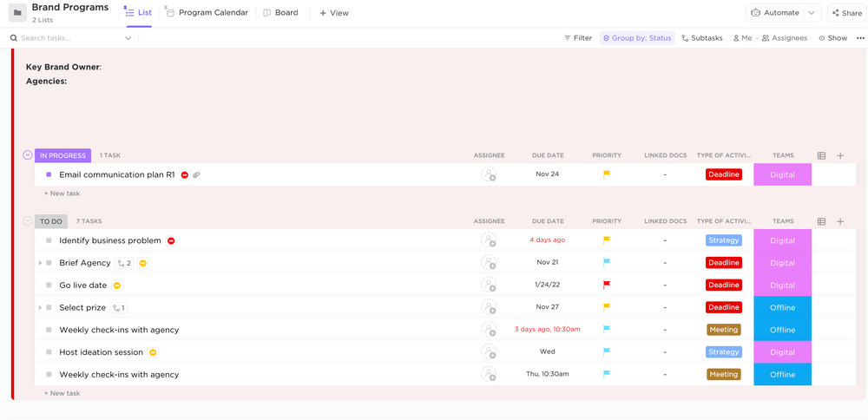Click the Search tasks input field
Viewport: 868px width, 420px height.
pos(69,38)
